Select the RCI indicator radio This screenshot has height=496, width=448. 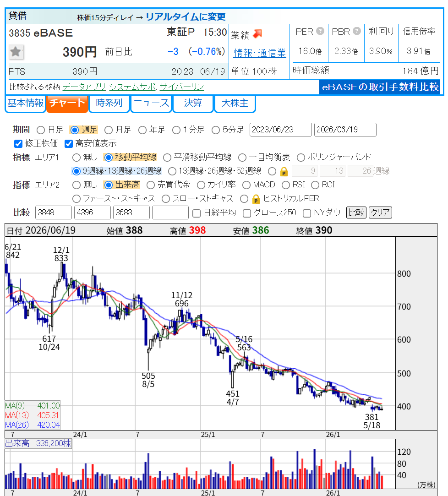(315, 185)
